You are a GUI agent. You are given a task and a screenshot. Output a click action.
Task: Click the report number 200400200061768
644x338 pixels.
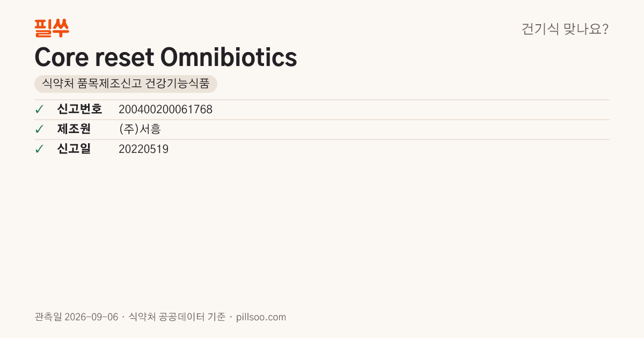pyautogui.click(x=165, y=109)
